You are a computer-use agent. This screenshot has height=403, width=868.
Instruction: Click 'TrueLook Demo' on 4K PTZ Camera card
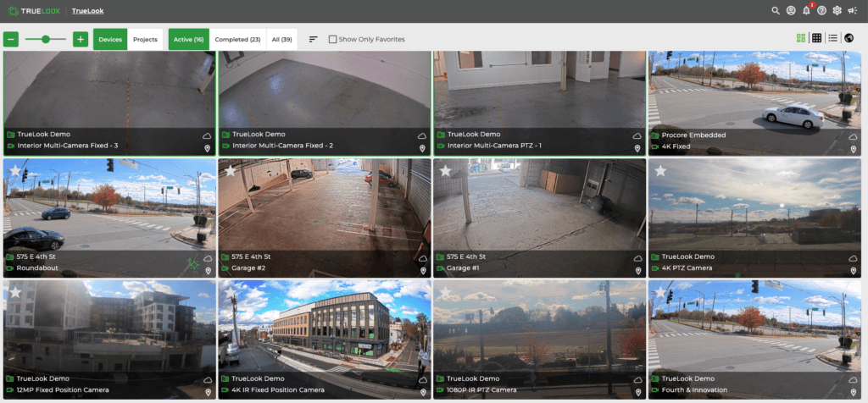[x=688, y=257]
